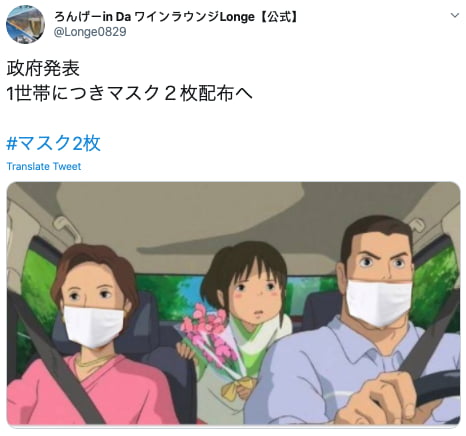Viewport: 466px width, 436px height.
Task: Open the Longe wine lounge profile avatar
Action: [x=25, y=25]
